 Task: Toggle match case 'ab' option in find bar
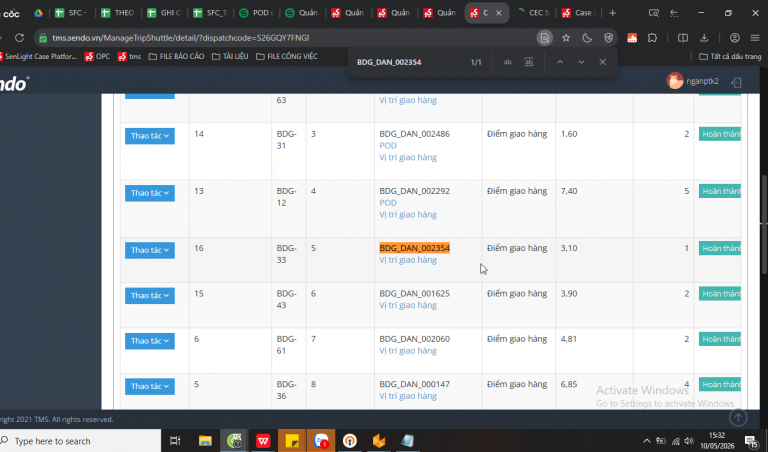tap(507, 62)
